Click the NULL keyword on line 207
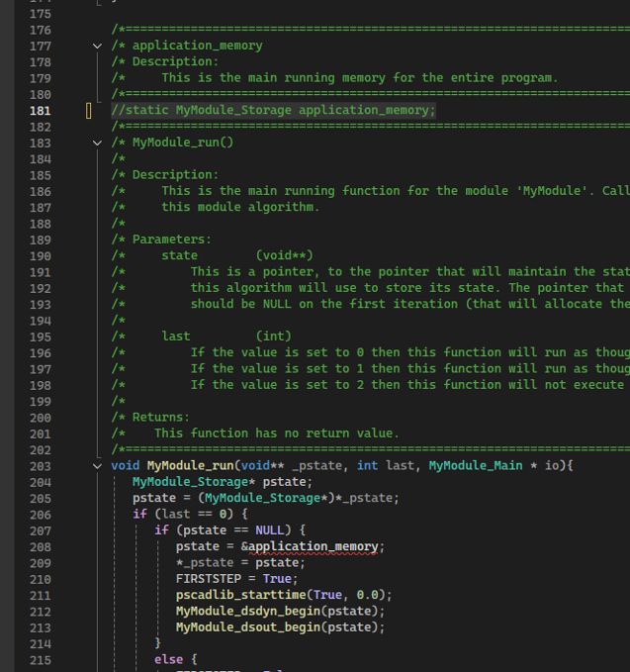 (x=271, y=530)
